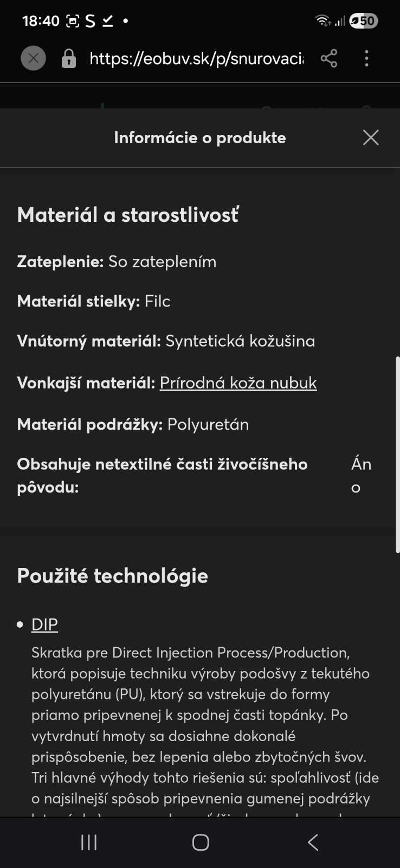The image size is (400, 868).
Task: Open Android recent apps button
Action: click(x=89, y=842)
